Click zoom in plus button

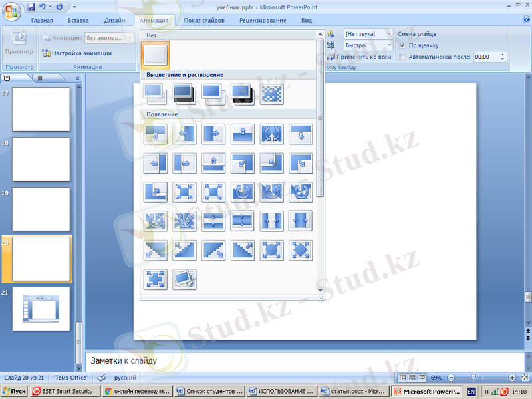point(512,378)
